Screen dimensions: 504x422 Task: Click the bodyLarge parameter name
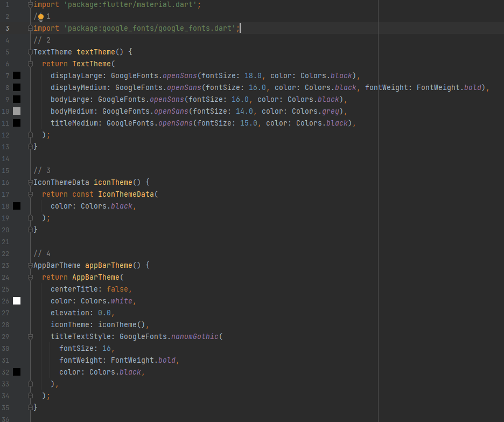pos(70,99)
